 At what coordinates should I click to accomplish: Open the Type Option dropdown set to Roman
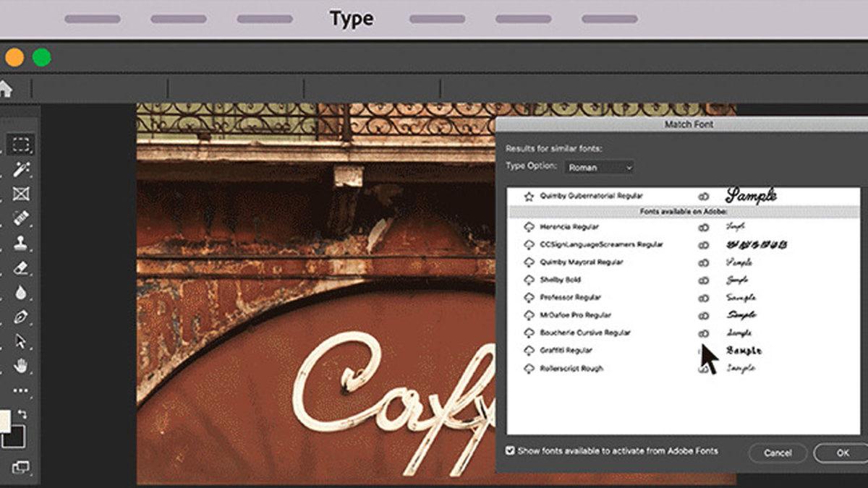[x=598, y=167]
